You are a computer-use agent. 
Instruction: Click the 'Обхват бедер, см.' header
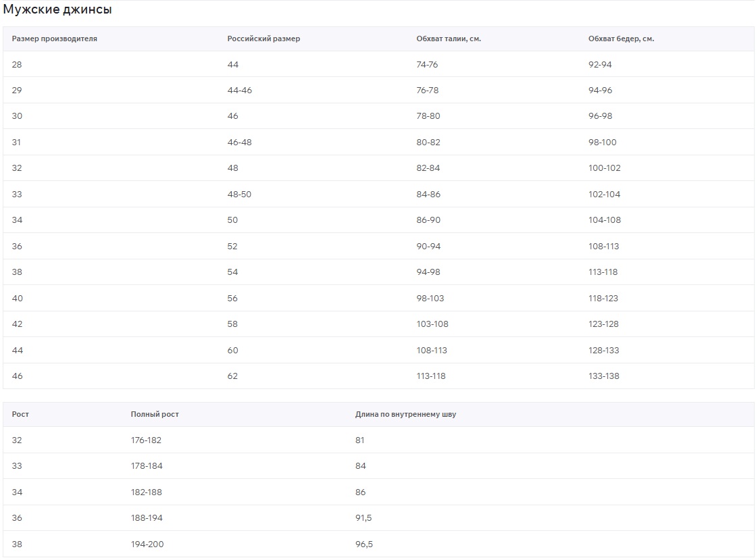point(621,39)
